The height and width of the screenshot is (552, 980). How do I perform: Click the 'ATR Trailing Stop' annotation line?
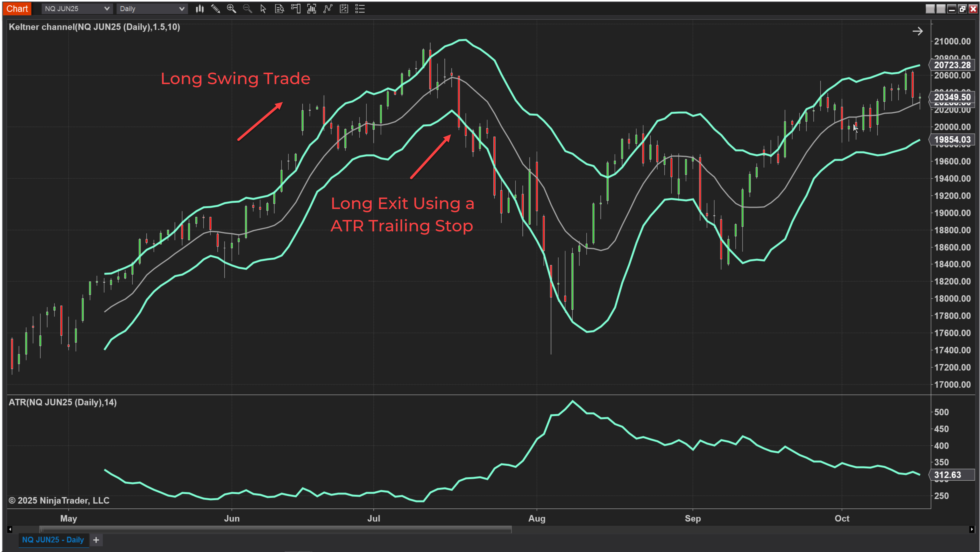click(402, 226)
